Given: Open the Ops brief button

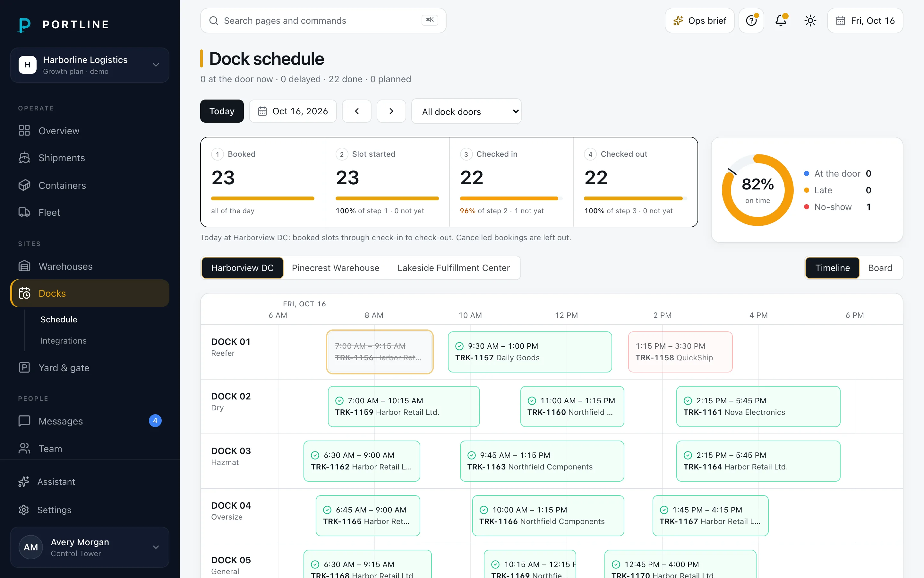Looking at the screenshot, I should coord(699,21).
